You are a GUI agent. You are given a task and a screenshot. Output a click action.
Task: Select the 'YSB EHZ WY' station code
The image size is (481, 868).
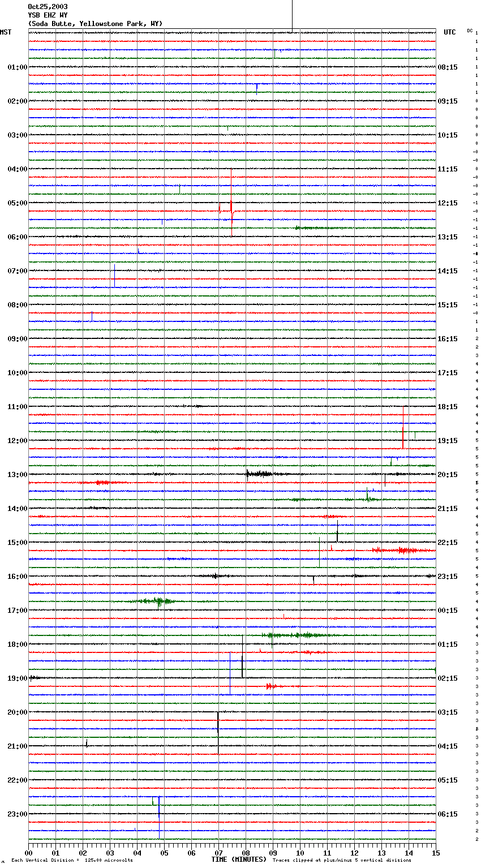(x=48, y=15)
